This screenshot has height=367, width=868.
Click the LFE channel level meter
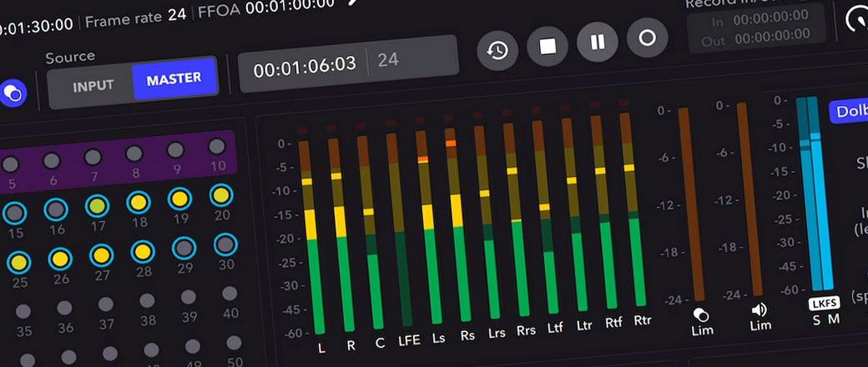click(399, 229)
